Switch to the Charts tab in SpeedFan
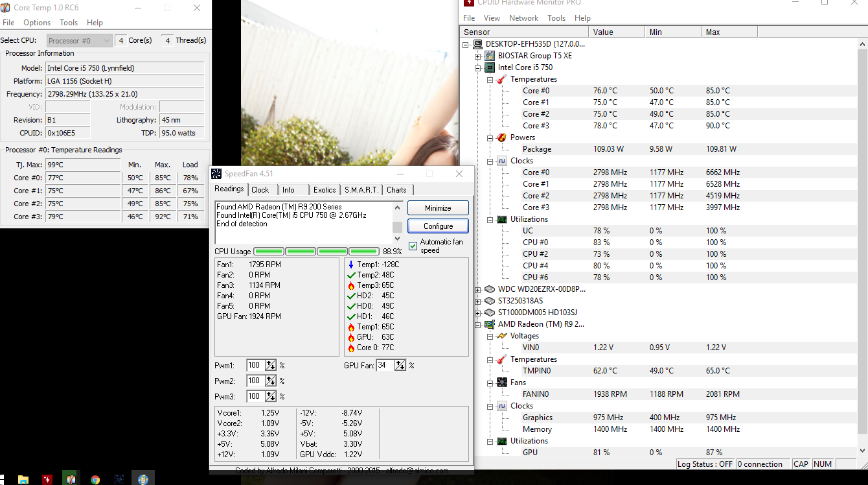Screen dimensions: 868x485 396,190
